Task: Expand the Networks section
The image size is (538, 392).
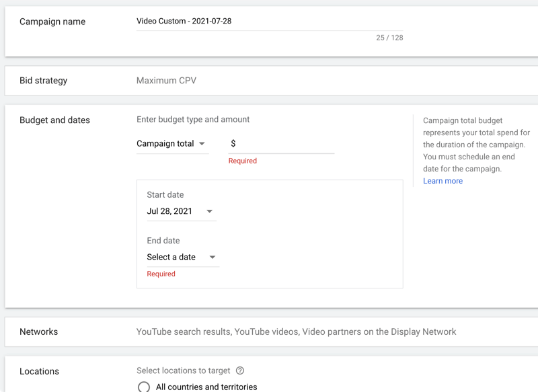Action: point(272,332)
